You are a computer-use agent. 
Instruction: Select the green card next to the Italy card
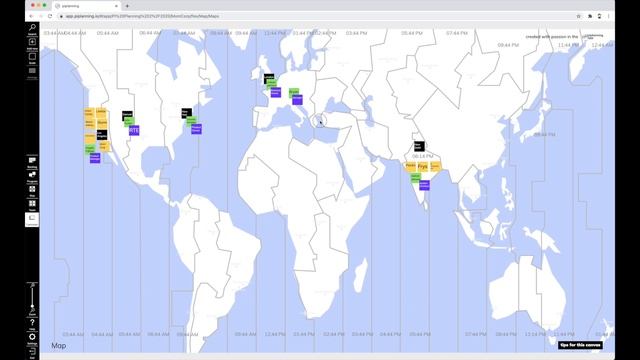[x=294, y=92]
